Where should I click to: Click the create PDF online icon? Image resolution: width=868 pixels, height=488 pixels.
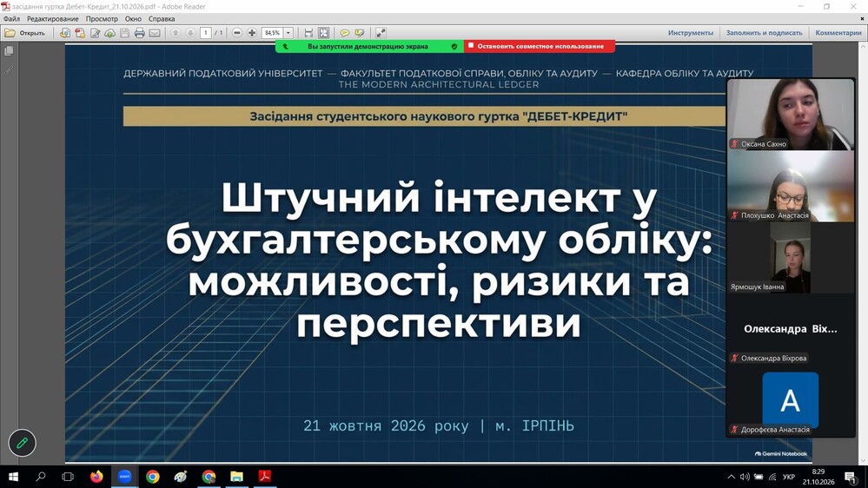[x=65, y=33]
